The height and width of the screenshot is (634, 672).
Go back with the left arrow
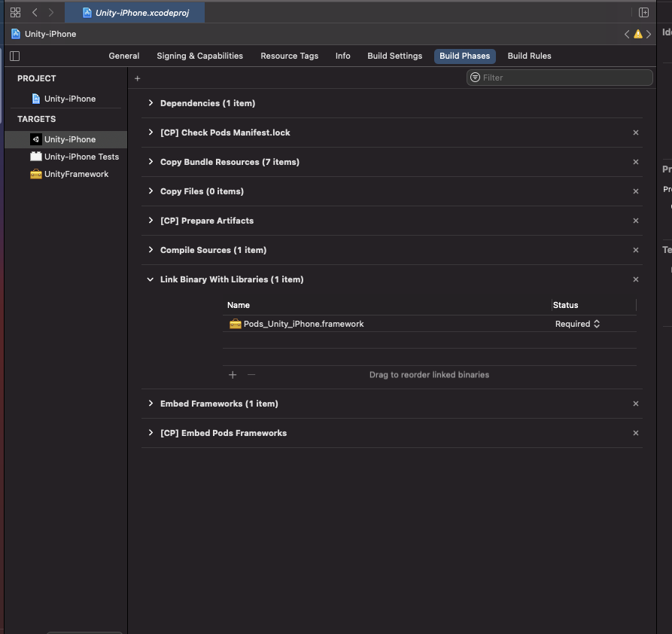pyautogui.click(x=35, y=13)
